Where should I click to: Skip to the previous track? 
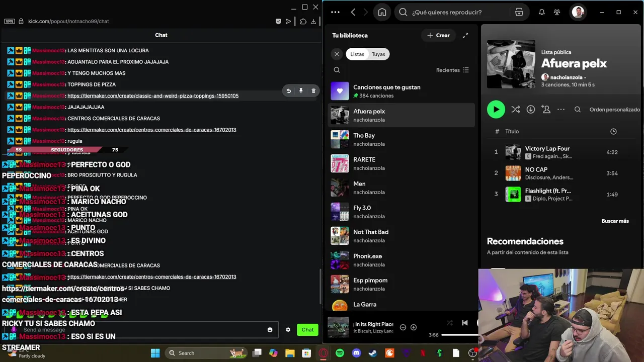tap(465, 323)
